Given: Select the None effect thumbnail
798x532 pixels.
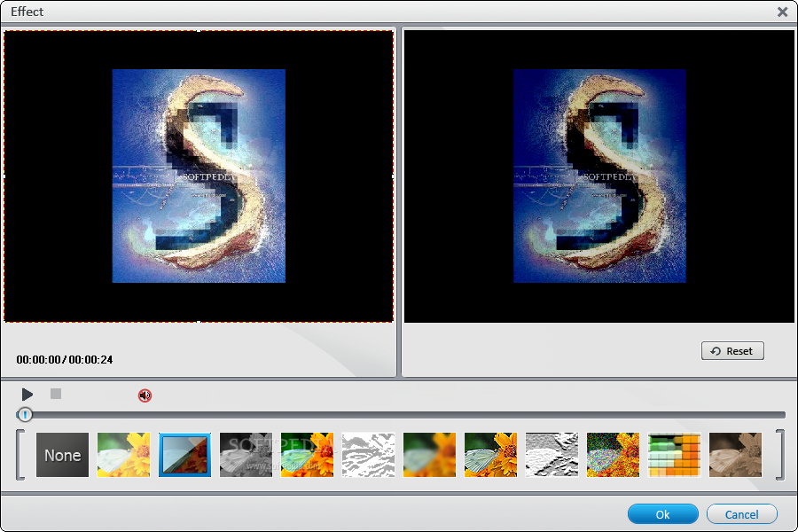Looking at the screenshot, I should (x=63, y=455).
